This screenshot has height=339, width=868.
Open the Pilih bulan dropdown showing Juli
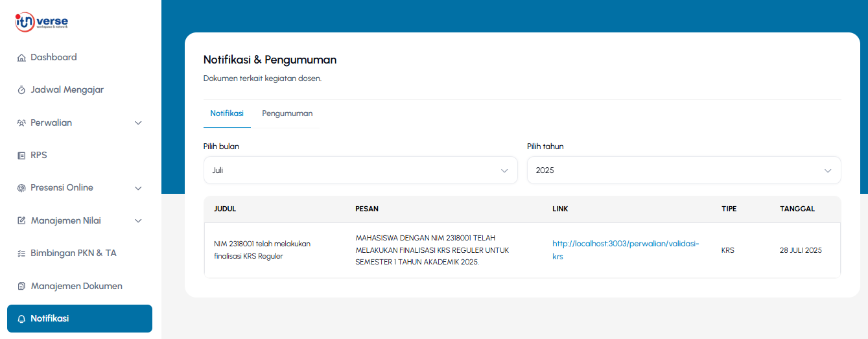(x=360, y=170)
